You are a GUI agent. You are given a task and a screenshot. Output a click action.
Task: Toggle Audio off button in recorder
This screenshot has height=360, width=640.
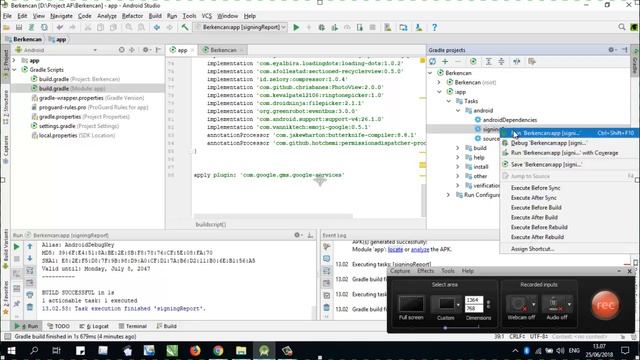(x=557, y=307)
